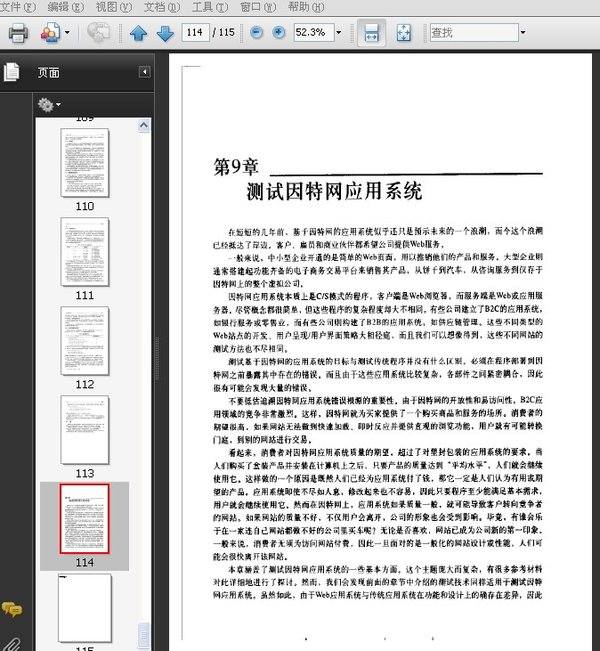This screenshot has height=651, width=600.
Task: Click the page label 113 under thumbnail
Action: coord(85,473)
